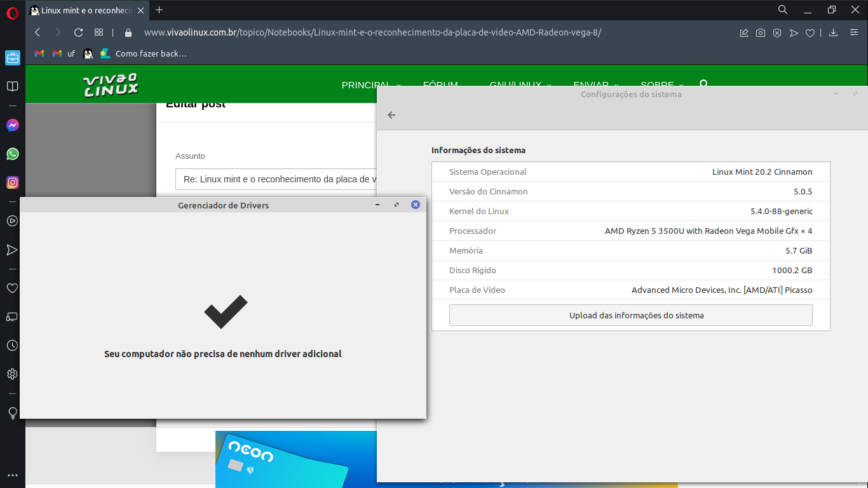Screen dimensions: 868x488
Task: Close the Gerenciador de Drivers window
Action: pos(416,205)
